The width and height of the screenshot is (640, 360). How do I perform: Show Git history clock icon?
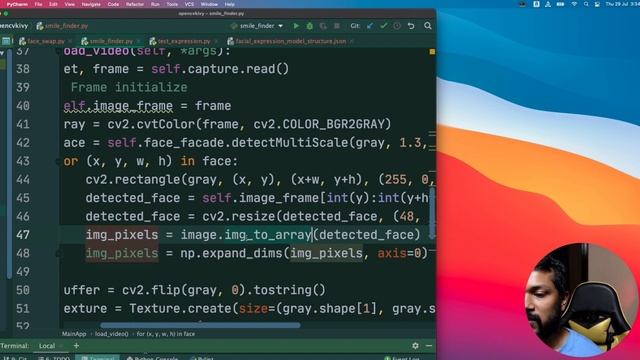tap(397, 26)
